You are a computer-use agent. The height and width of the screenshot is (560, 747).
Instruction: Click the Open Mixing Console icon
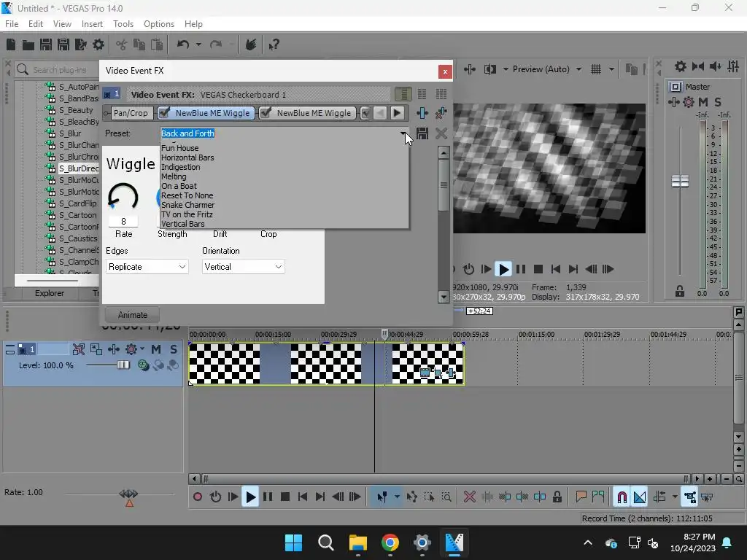click(734, 66)
